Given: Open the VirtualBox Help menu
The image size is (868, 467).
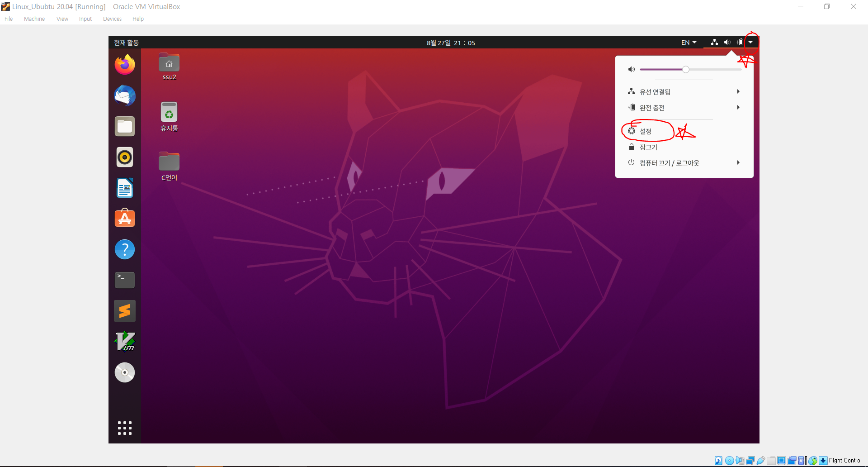Looking at the screenshot, I should [x=138, y=19].
